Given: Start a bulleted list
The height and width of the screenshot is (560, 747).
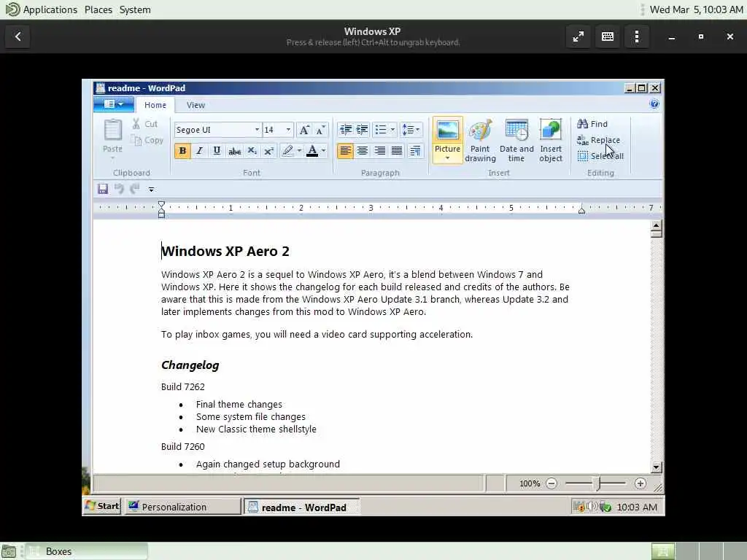Looking at the screenshot, I should pyautogui.click(x=381, y=130).
